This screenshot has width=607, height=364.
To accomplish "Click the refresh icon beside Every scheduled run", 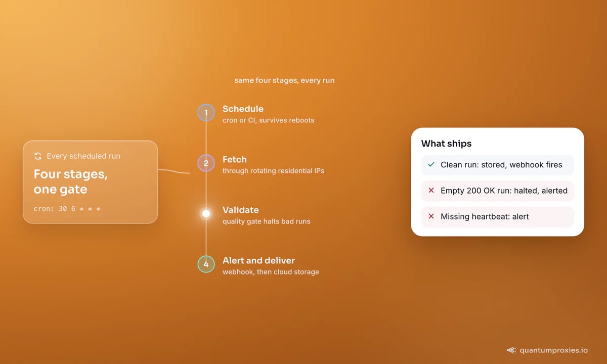I will pos(38,156).
